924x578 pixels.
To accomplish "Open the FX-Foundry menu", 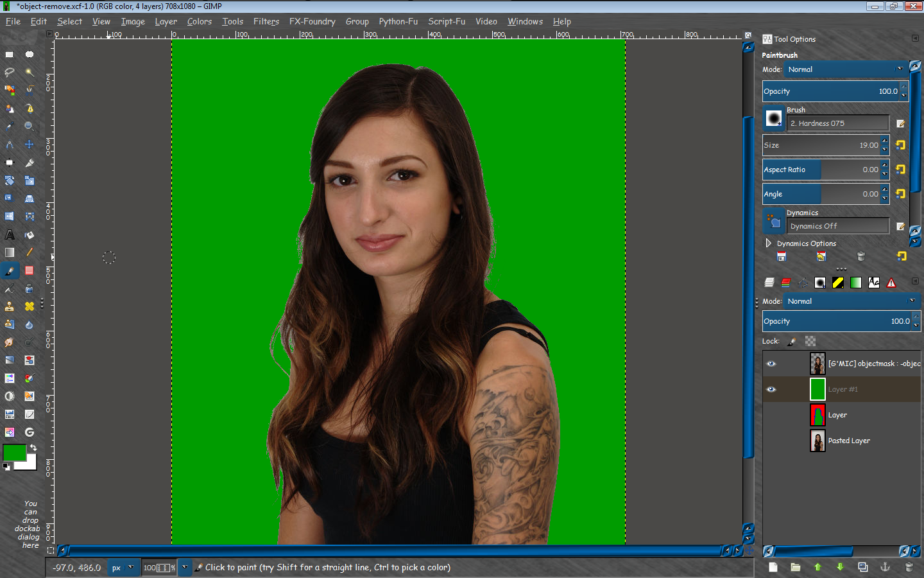I will (x=312, y=21).
